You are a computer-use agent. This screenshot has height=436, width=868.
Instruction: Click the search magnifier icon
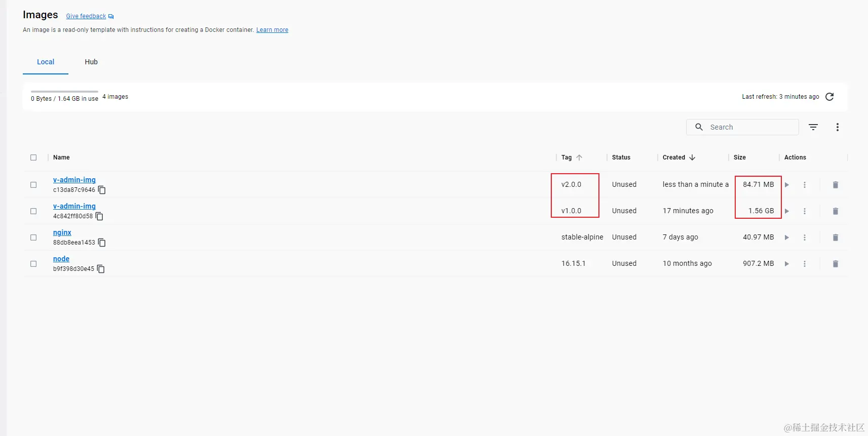pos(699,127)
